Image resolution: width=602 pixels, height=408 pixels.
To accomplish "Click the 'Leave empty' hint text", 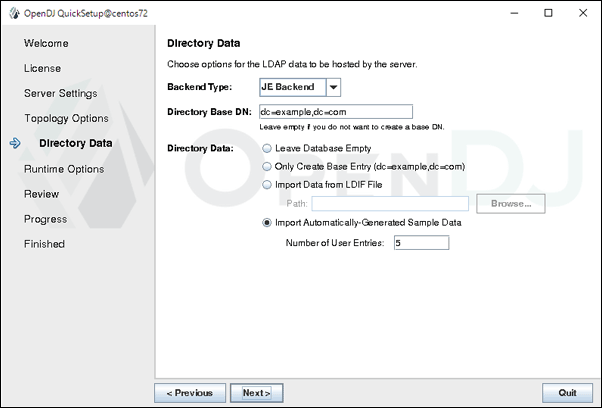I will coord(352,127).
